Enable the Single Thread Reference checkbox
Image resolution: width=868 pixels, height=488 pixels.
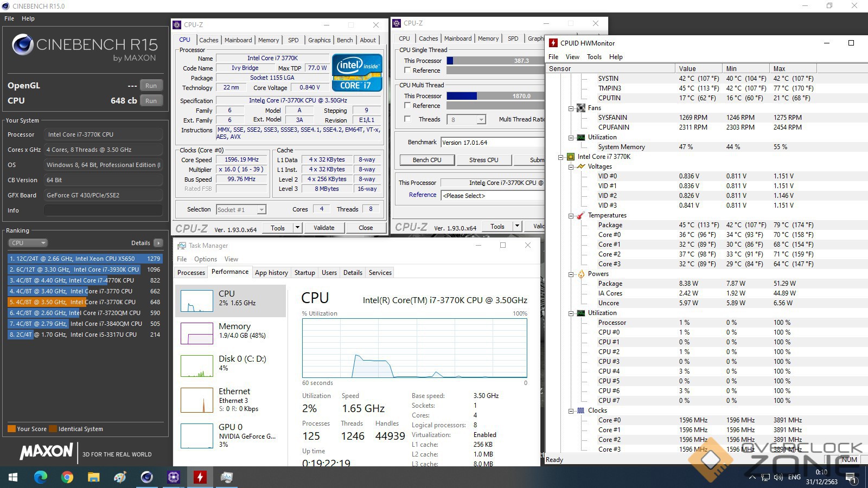point(407,70)
